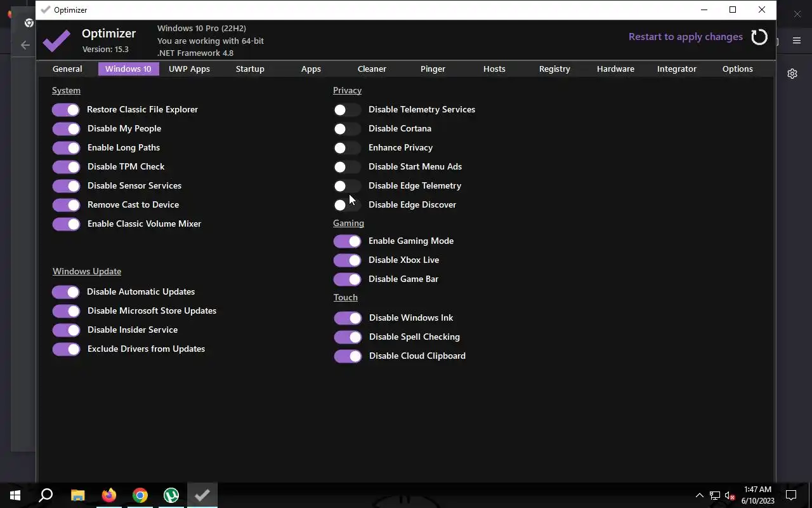
Task: Switch to Integrator tab
Action: [677, 69]
